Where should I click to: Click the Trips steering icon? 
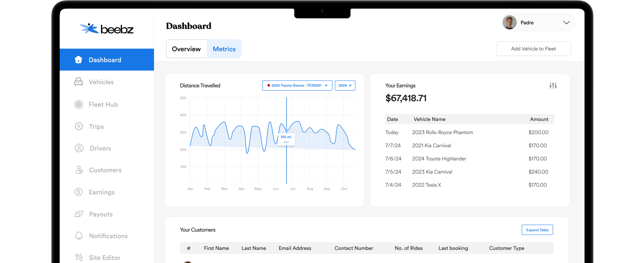[x=79, y=126]
